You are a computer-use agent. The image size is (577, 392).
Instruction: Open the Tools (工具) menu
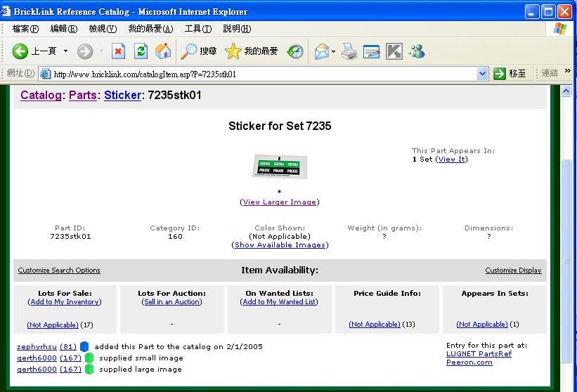198,29
